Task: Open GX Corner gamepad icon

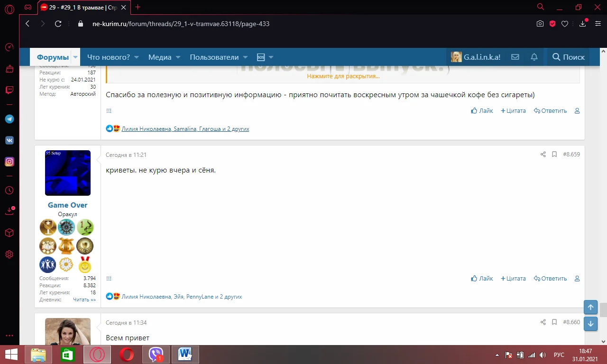Action: (x=28, y=7)
